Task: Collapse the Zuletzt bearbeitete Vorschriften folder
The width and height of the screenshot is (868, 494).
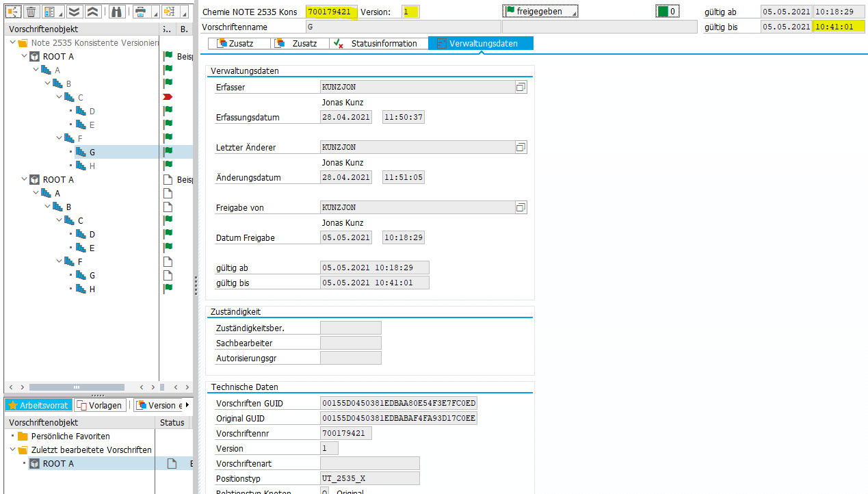Action: (x=13, y=450)
